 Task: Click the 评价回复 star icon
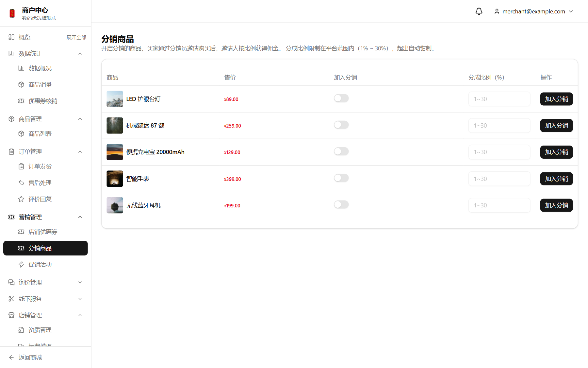[x=21, y=199]
